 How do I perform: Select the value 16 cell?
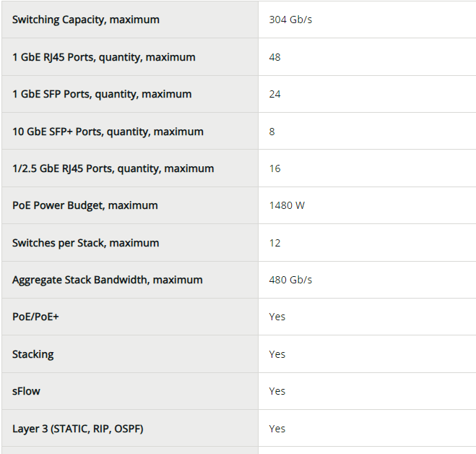pos(274,168)
